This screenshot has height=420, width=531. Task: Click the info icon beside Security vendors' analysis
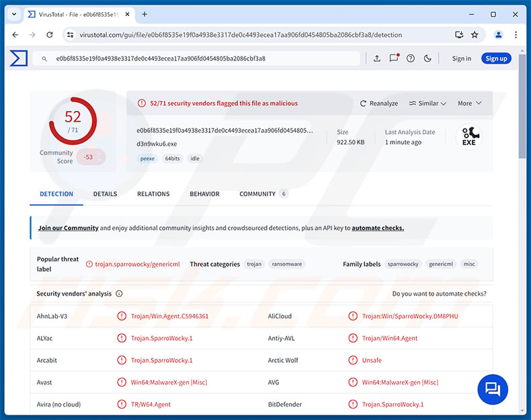click(x=119, y=294)
